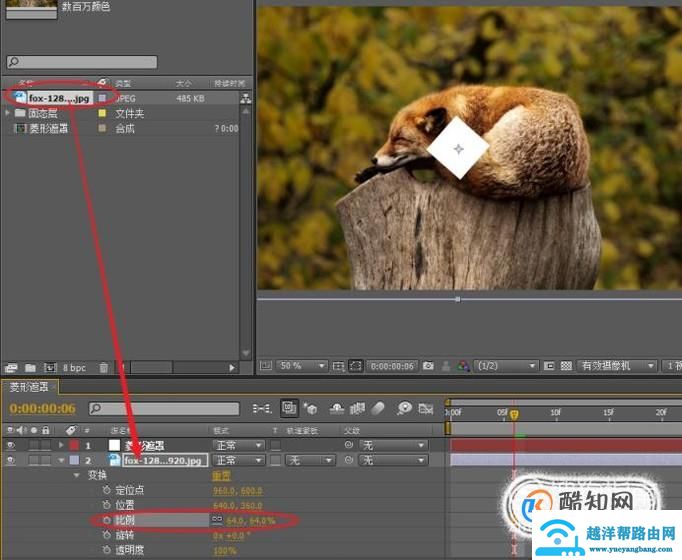Click the yellow label swatch of the 固态层 folder
The height and width of the screenshot is (560, 682).
click(102, 113)
